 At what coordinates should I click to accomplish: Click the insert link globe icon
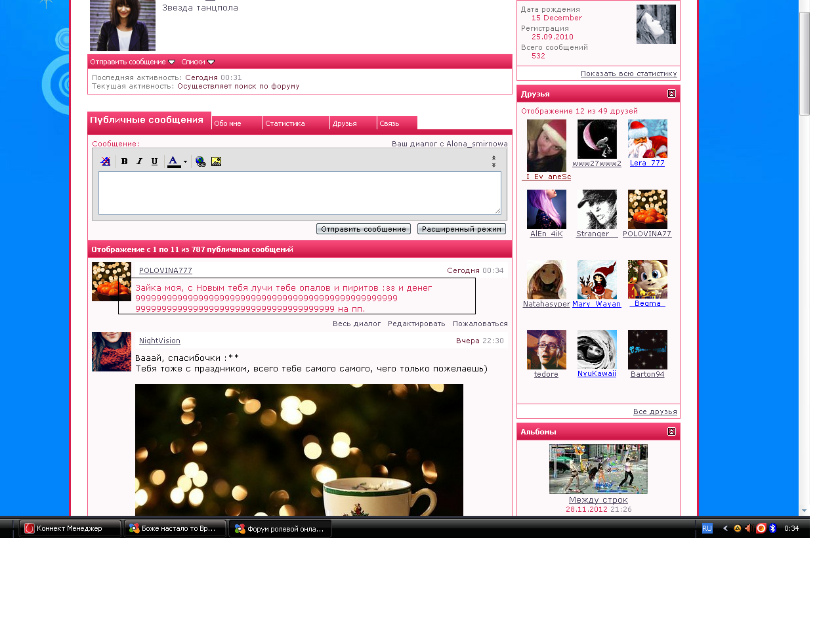(x=201, y=161)
